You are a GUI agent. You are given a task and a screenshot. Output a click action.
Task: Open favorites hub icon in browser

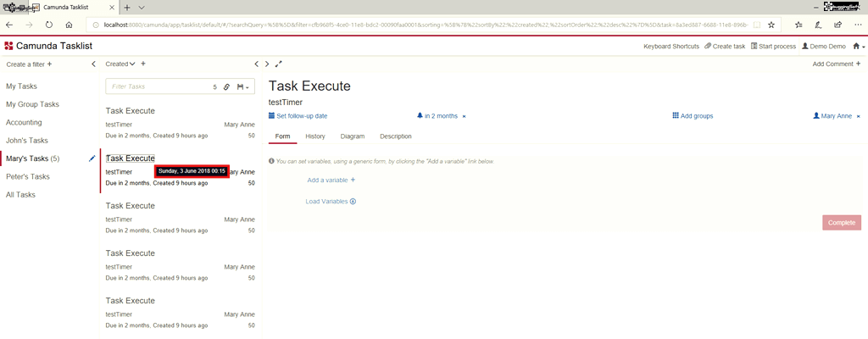(798, 25)
